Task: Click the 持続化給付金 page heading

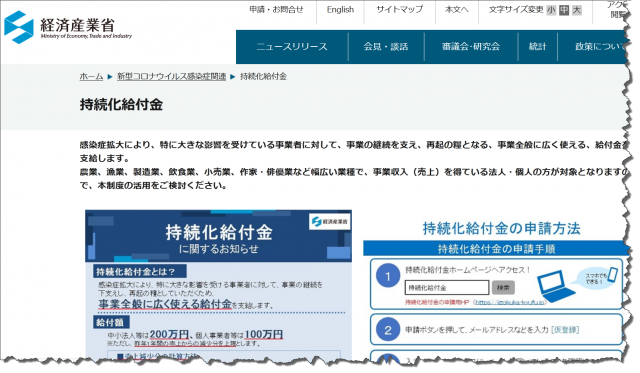Action: [x=121, y=104]
